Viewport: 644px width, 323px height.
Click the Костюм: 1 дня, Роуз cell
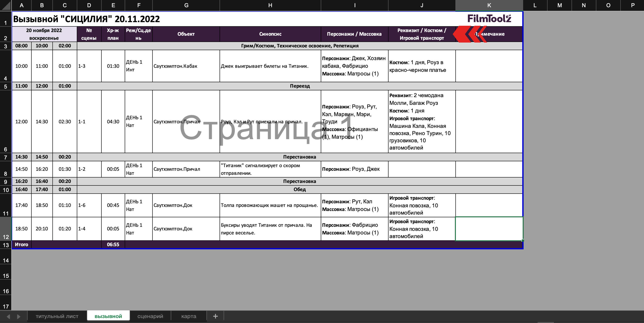(x=422, y=66)
